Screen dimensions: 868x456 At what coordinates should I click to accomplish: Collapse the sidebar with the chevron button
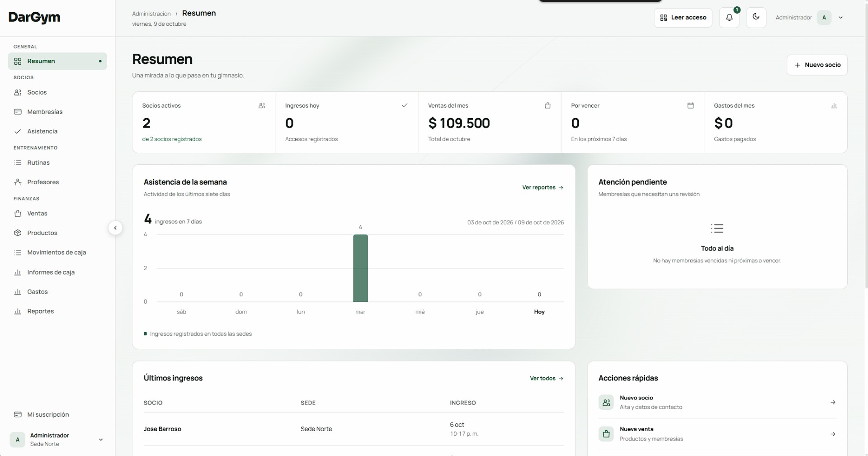pos(115,228)
